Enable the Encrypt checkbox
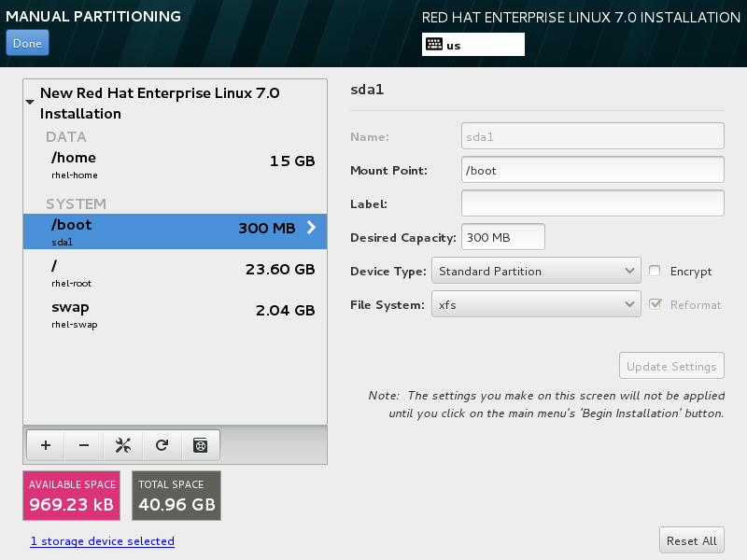 tap(655, 271)
